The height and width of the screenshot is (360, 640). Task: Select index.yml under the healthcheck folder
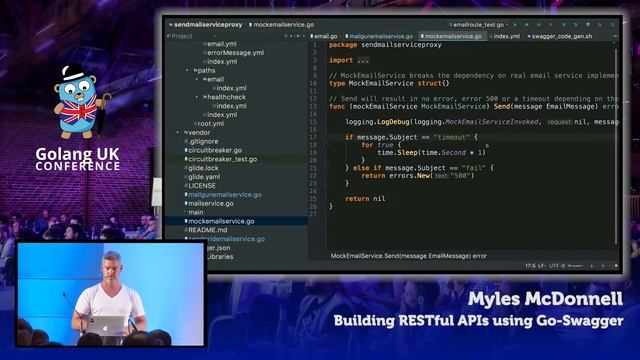tap(229, 106)
